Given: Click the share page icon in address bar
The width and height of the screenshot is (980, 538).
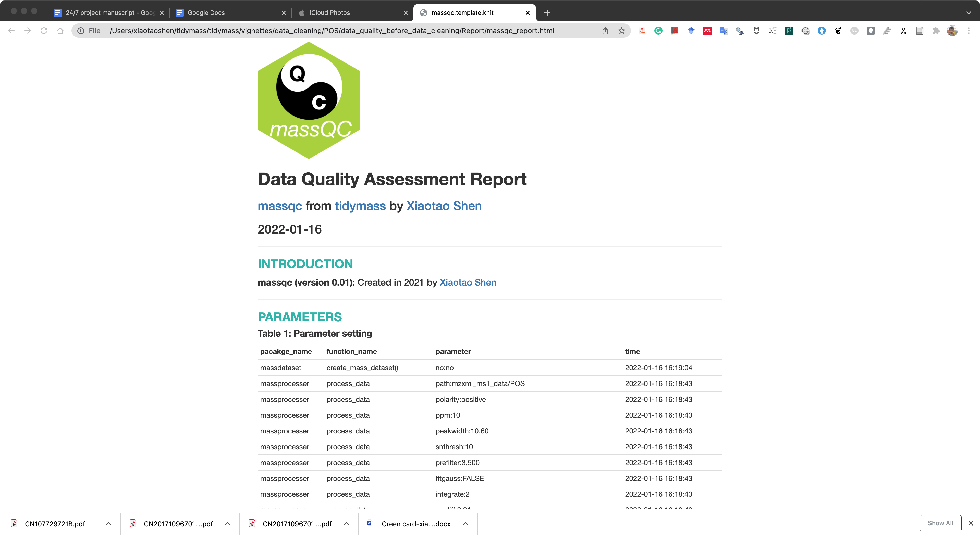Looking at the screenshot, I should 605,31.
